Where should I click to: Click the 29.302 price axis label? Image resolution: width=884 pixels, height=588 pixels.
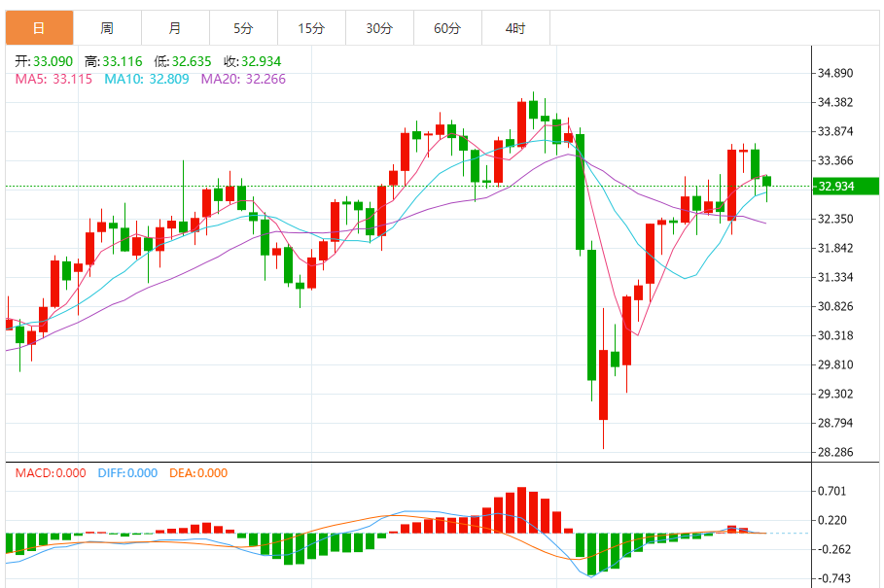click(x=835, y=394)
